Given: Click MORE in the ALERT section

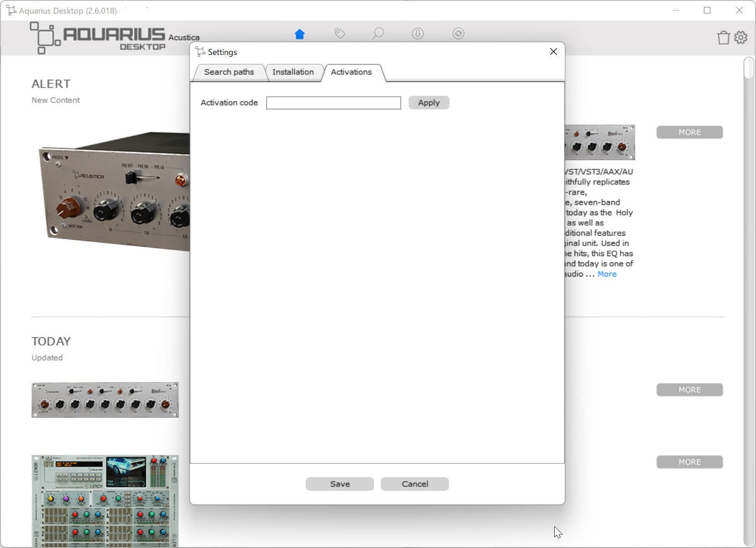Looking at the screenshot, I should click(x=690, y=132).
